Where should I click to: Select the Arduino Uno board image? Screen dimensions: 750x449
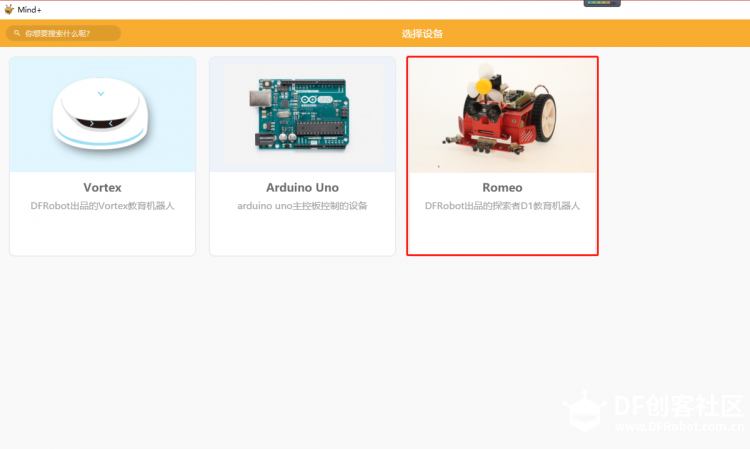click(302, 115)
